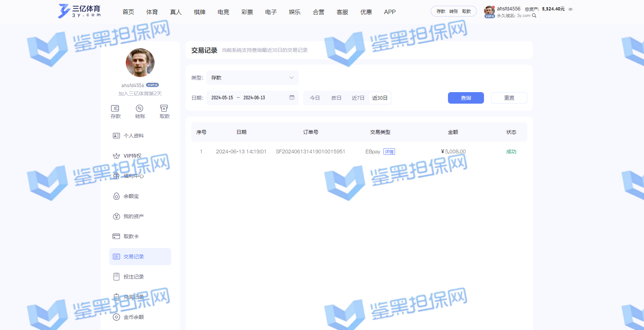This screenshot has height=330, width=644.
Task: Click the deposit wallet icon in sidebar
Action: pos(115,108)
